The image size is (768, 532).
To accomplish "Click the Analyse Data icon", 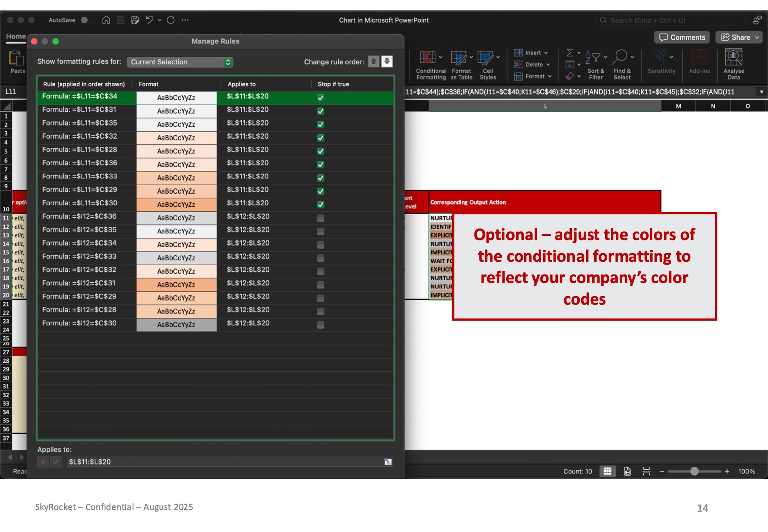I will 734,57.
